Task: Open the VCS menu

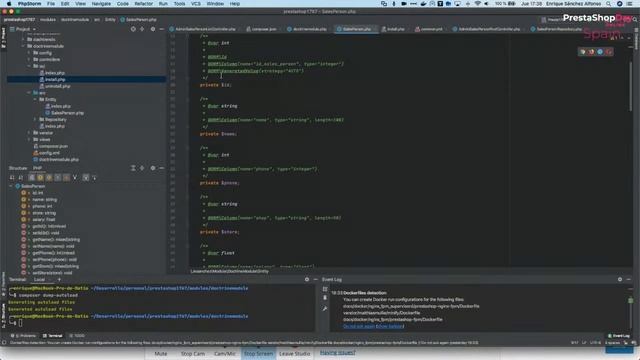Action: click(x=196, y=4)
